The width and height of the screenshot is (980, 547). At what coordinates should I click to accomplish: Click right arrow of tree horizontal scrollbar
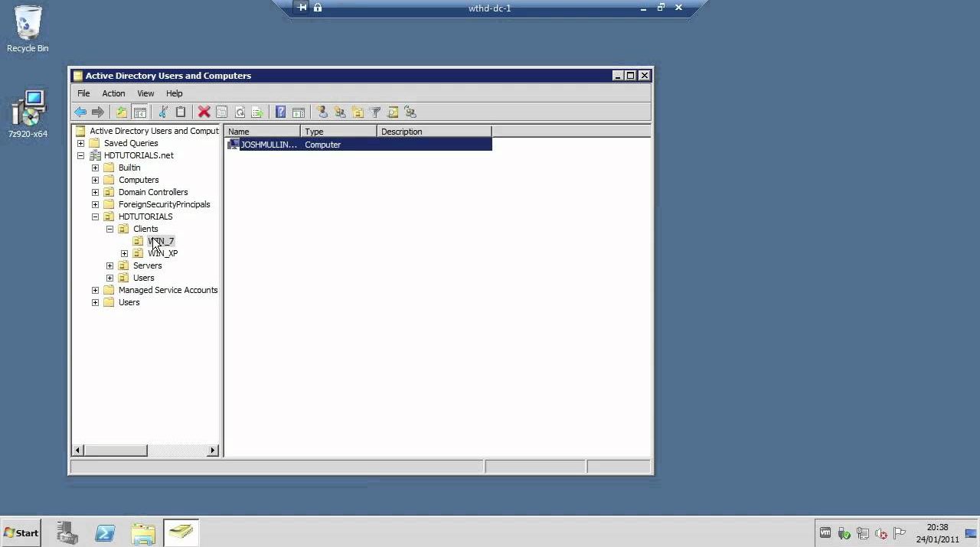point(213,451)
